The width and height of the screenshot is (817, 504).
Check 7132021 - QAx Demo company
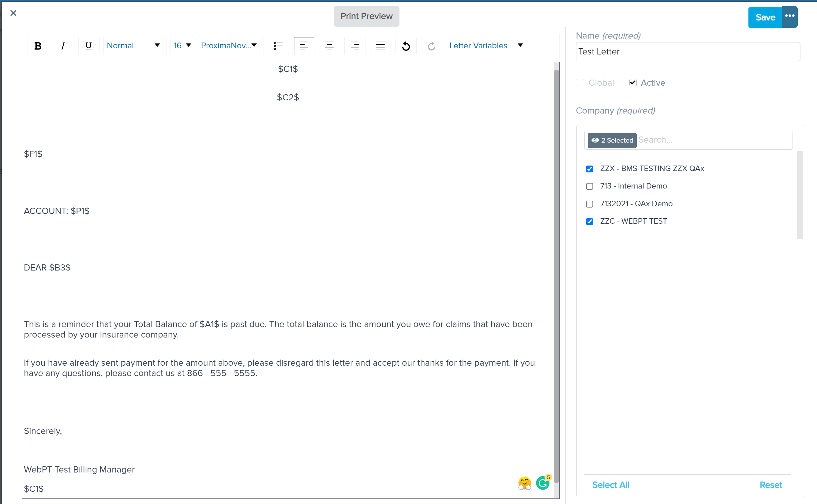[589, 204]
